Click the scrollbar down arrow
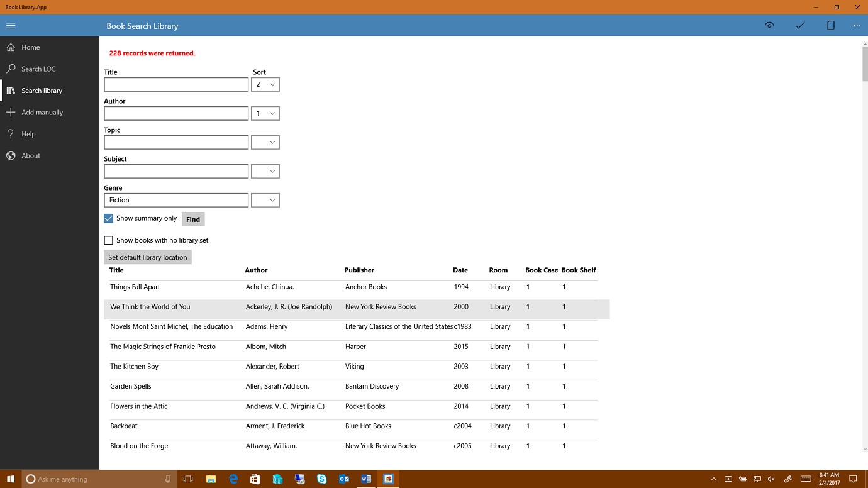 click(x=865, y=449)
